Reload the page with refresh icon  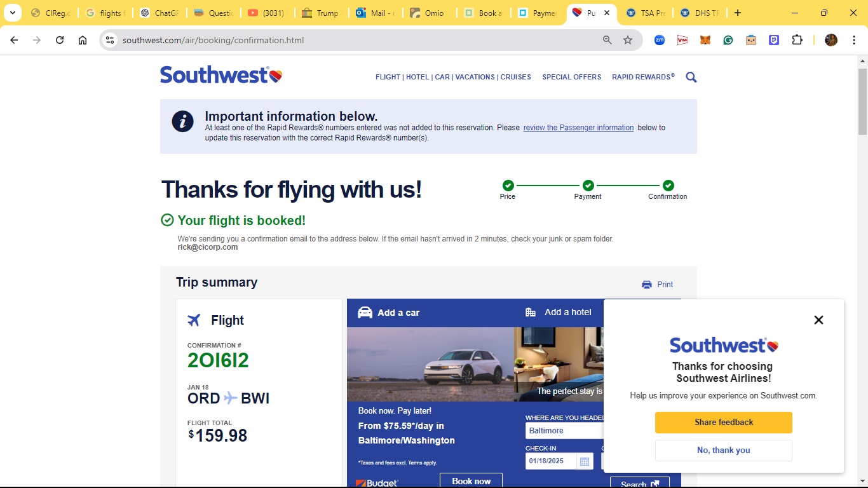tap(60, 40)
